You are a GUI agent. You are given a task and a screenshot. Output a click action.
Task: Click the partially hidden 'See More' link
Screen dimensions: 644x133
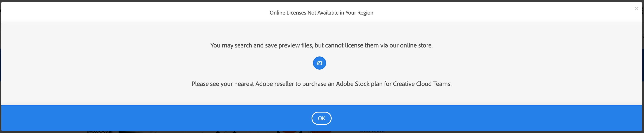[372, 132]
